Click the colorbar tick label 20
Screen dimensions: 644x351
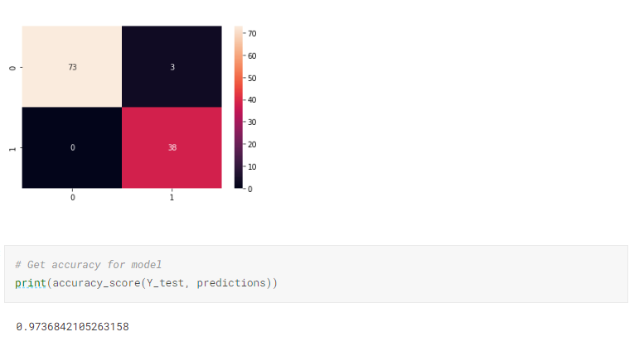pos(252,144)
